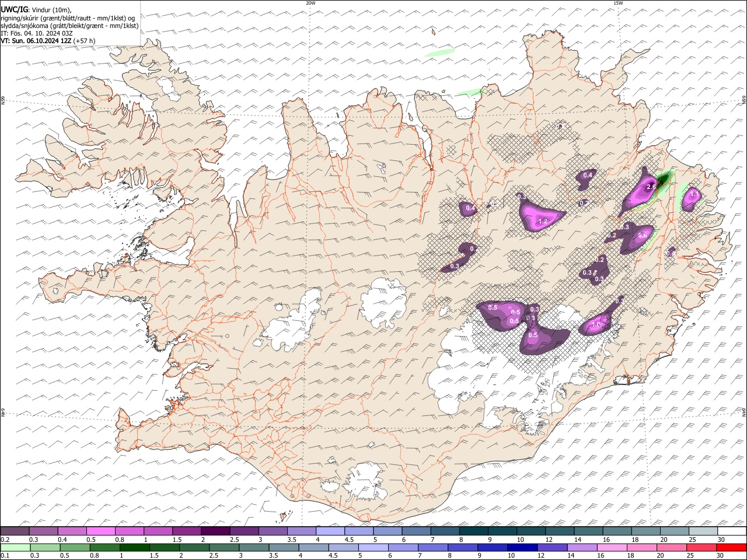This screenshot has width=747, height=560.
Task: Click the bottom-row dark green swatch labeled 1
Action: (x=135, y=547)
